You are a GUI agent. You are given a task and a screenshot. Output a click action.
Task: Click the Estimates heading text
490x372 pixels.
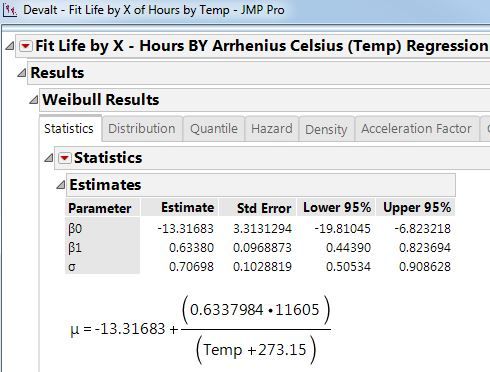coord(105,184)
